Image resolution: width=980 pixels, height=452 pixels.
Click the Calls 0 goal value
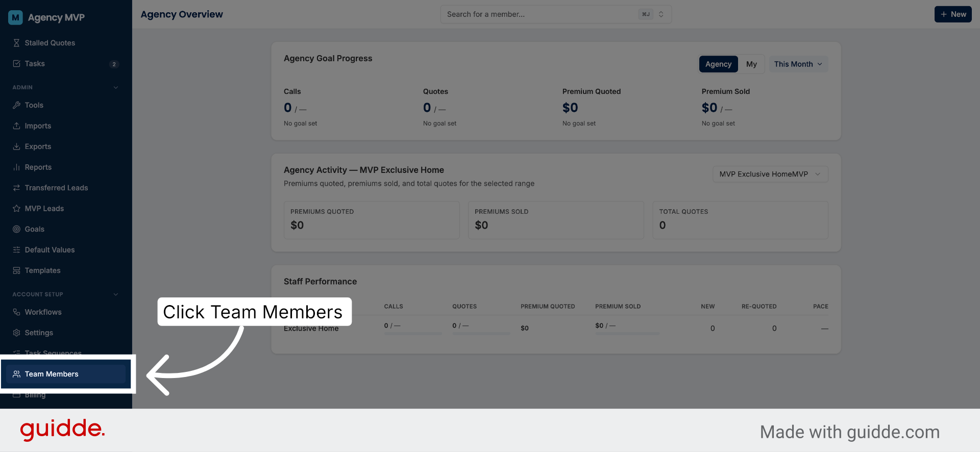click(288, 108)
